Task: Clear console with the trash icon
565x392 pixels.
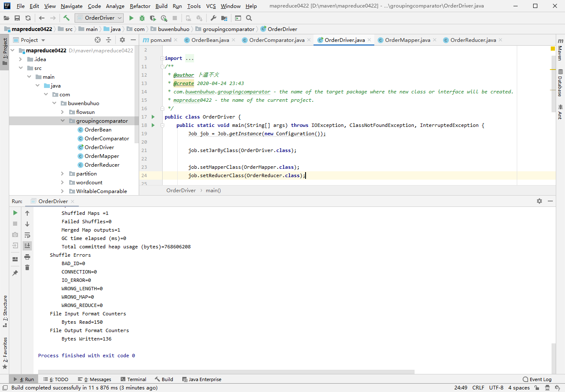Action: (27, 267)
